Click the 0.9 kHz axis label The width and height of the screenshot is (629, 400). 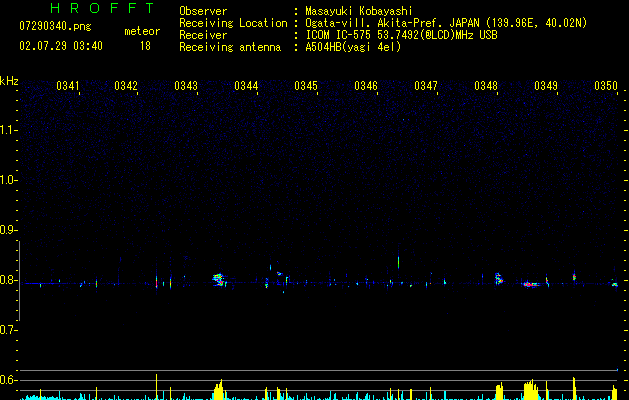point(8,230)
